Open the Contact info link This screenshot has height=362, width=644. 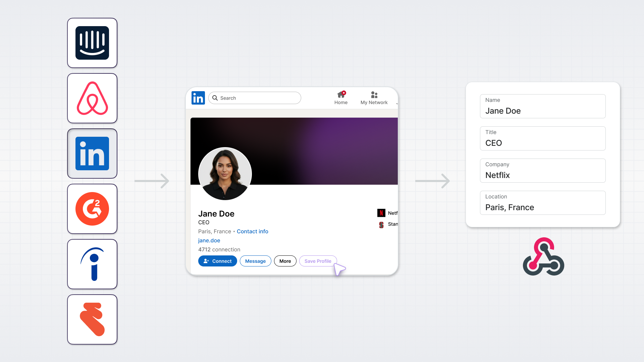[x=252, y=231]
